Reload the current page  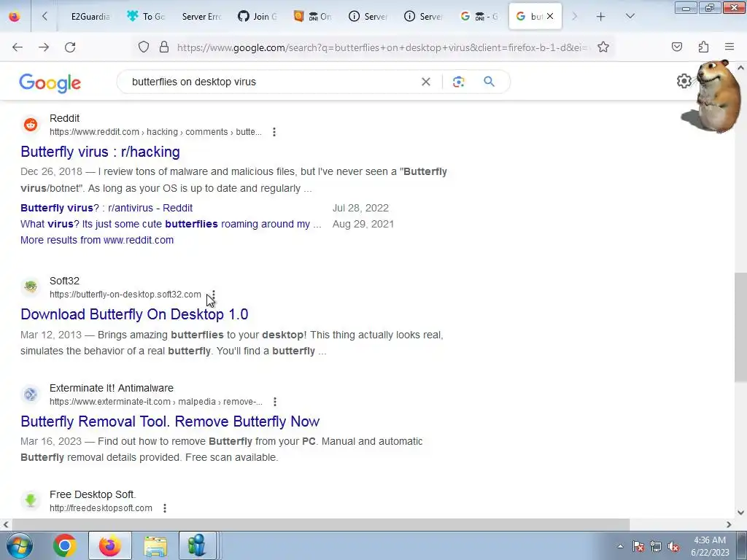coord(70,47)
